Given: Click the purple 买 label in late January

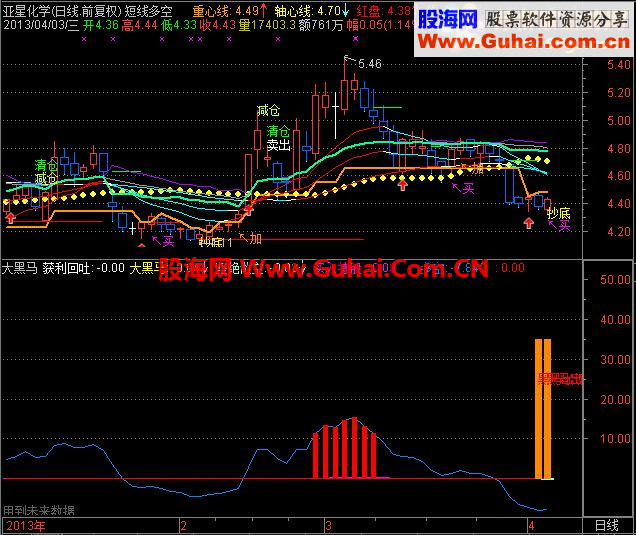Looking at the screenshot, I should [x=168, y=242].
